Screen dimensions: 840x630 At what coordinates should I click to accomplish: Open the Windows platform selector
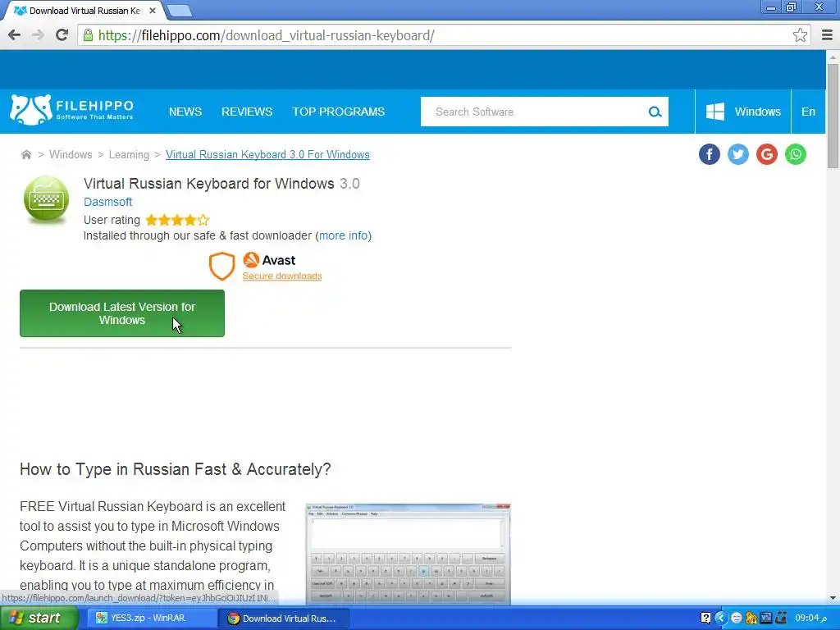pos(743,112)
